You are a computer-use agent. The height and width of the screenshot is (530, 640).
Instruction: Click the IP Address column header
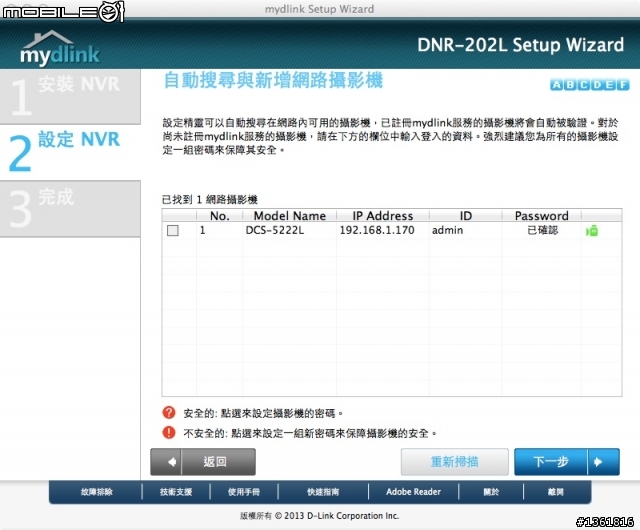point(383,216)
